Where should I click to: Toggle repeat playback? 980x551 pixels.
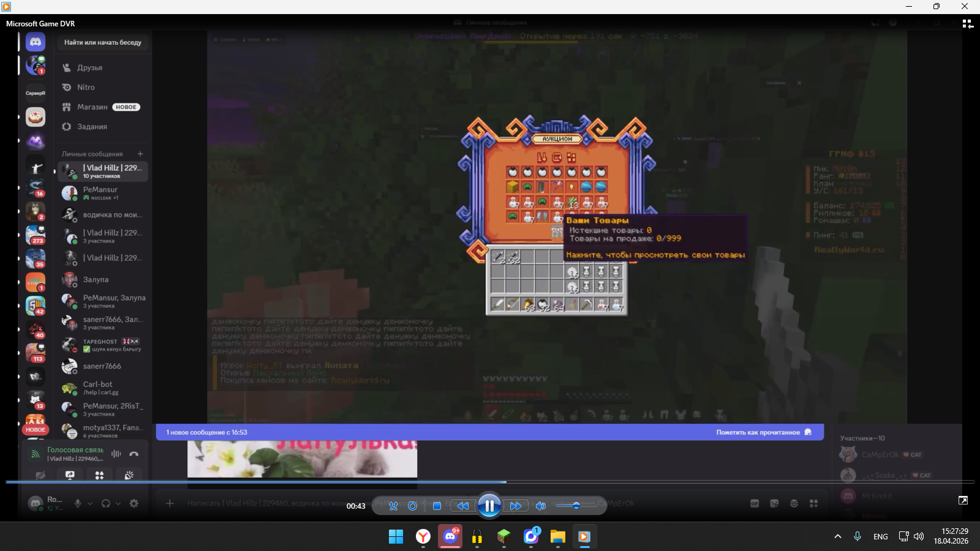click(412, 506)
